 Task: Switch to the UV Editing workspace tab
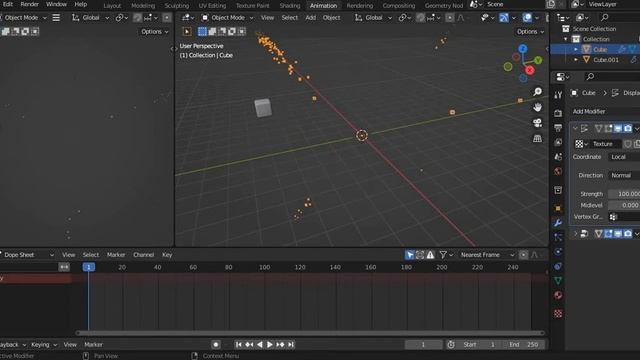click(212, 5)
